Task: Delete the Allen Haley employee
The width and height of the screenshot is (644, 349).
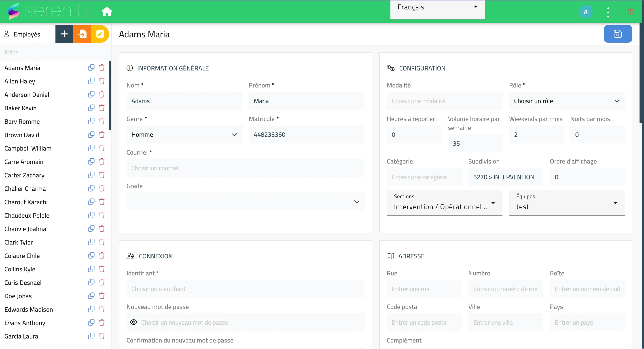Action: pos(102,81)
